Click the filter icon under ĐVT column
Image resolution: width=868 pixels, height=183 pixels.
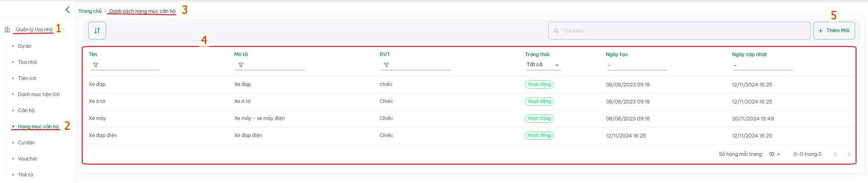point(386,65)
